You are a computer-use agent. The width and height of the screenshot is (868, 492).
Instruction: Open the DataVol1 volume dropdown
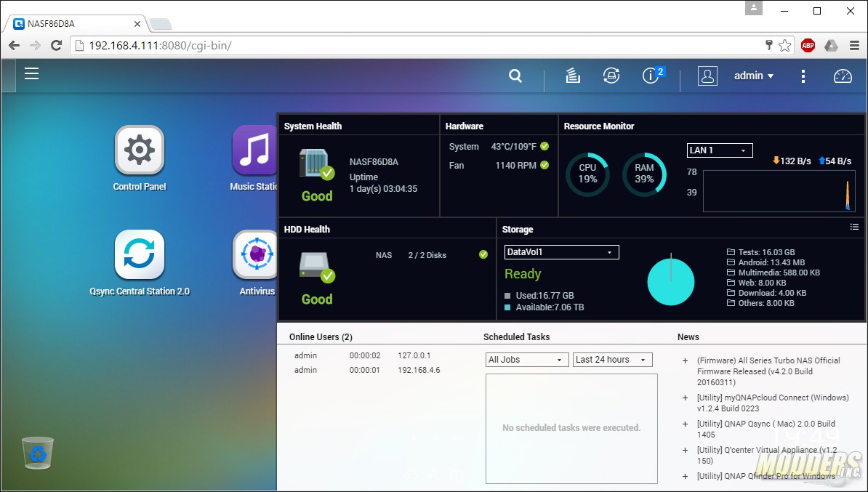pyautogui.click(x=561, y=251)
